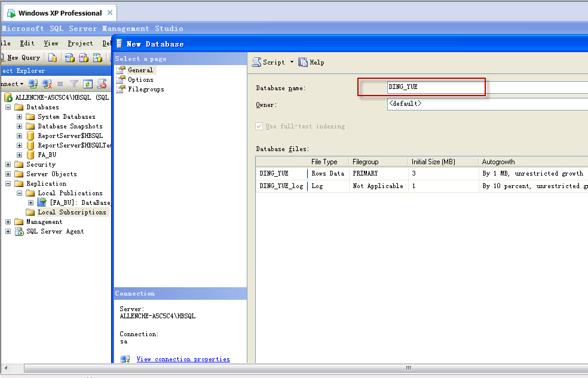Click the Analysis Services DMX Query icon
This screenshot has height=378, width=588.
(83, 57)
